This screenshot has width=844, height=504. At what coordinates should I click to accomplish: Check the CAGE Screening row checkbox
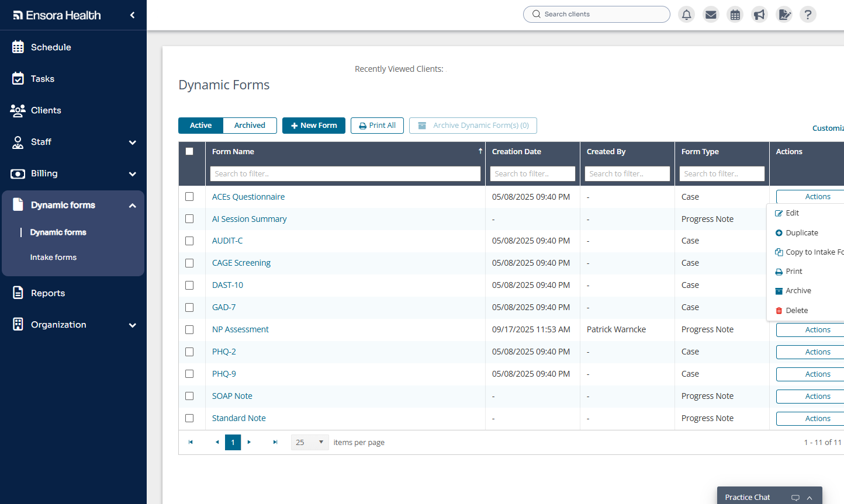pos(189,263)
